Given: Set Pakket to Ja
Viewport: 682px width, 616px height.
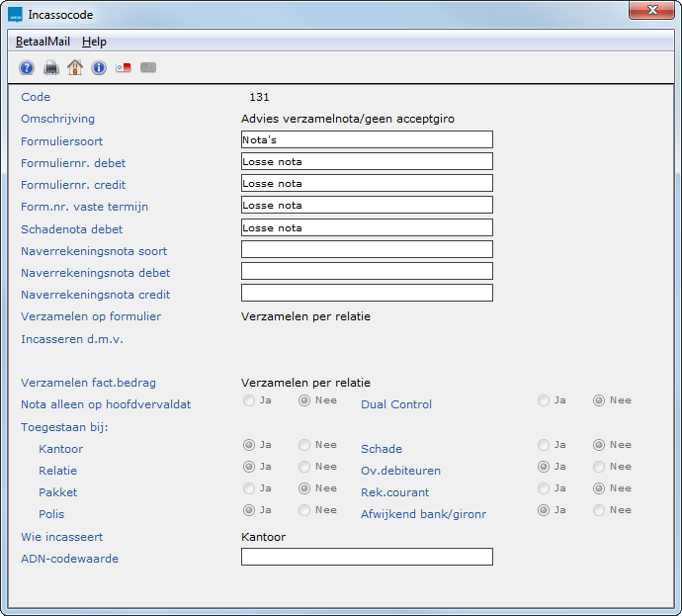Looking at the screenshot, I should click(x=250, y=488).
